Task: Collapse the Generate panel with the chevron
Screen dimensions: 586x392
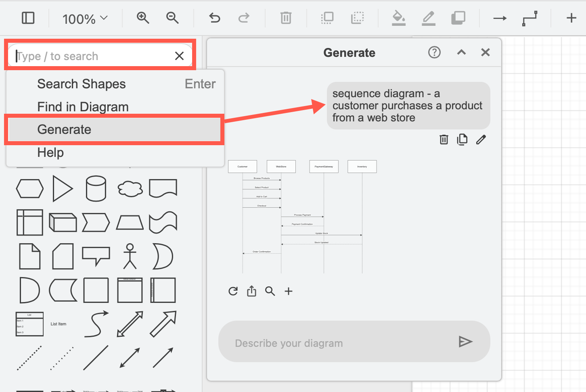Action: pos(461,52)
